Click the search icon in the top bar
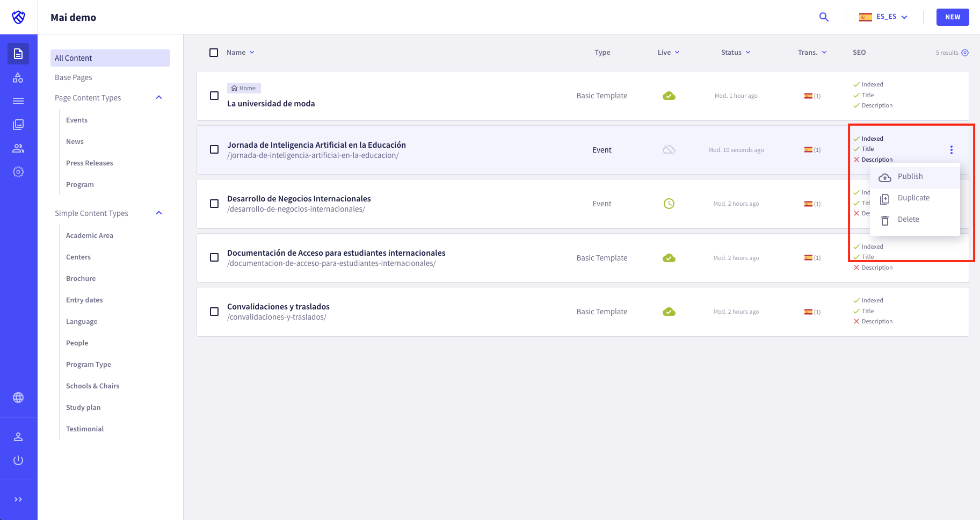The width and height of the screenshot is (980, 520). pos(824,17)
